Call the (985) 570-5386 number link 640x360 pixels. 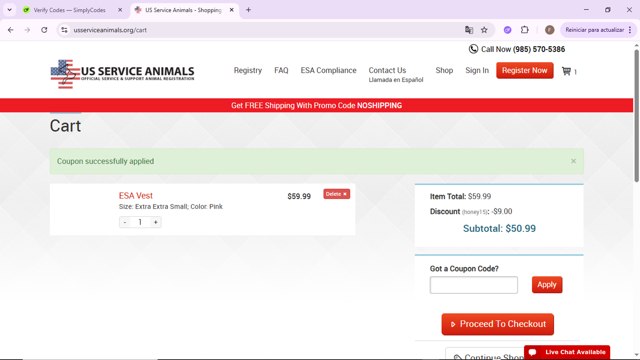(539, 49)
